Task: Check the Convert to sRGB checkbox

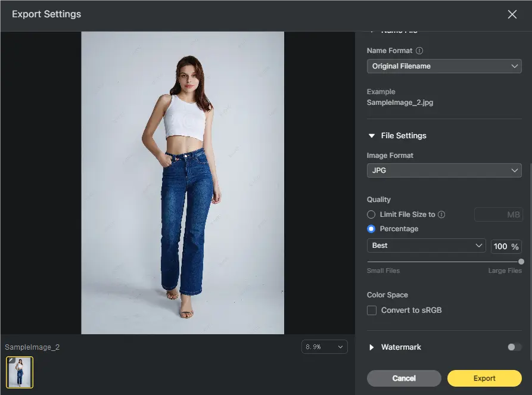Action: click(372, 310)
